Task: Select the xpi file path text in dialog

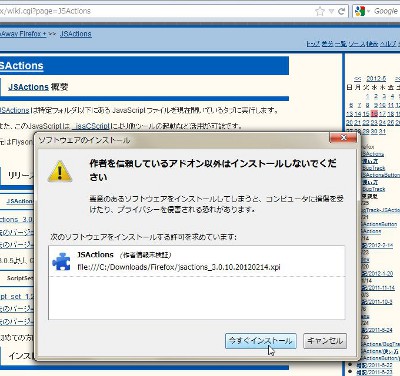Action: [179, 267]
